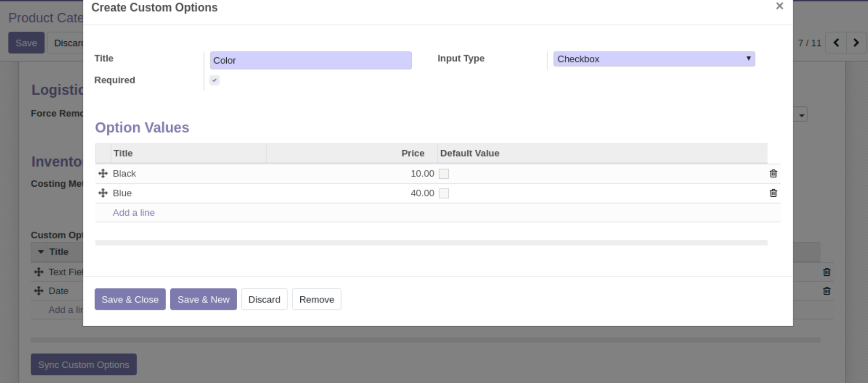
Task: Expand the Title column sort arrow
Action: pos(41,252)
